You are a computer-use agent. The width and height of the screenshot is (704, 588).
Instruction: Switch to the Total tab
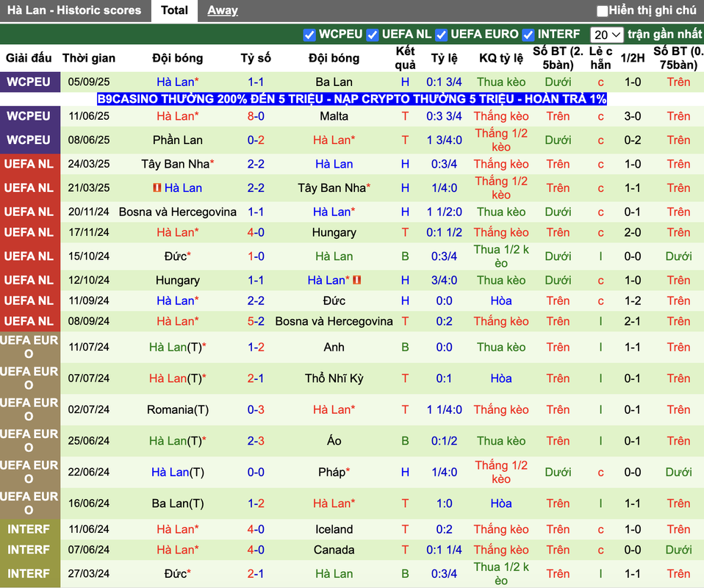pyautogui.click(x=174, y=10)
